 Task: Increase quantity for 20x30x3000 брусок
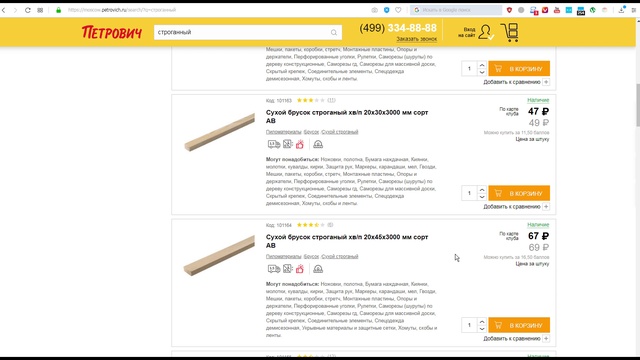click(x=482, y=190)
